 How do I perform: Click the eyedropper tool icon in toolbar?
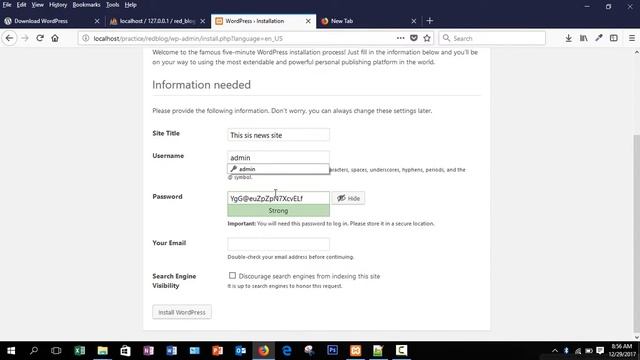pos(599,38)
